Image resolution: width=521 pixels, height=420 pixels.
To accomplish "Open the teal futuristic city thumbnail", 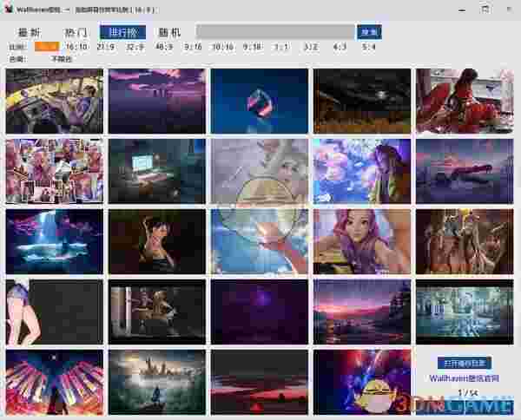I will (465, 312).
